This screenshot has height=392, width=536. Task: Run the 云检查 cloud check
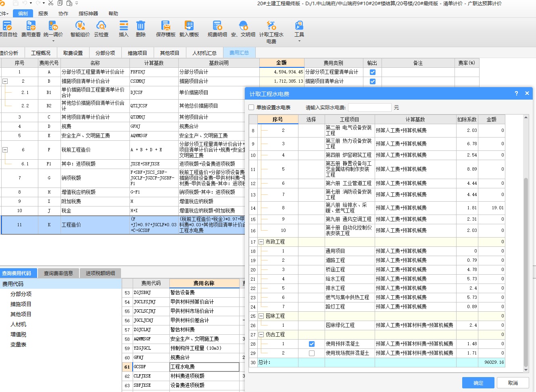[101, 29]
